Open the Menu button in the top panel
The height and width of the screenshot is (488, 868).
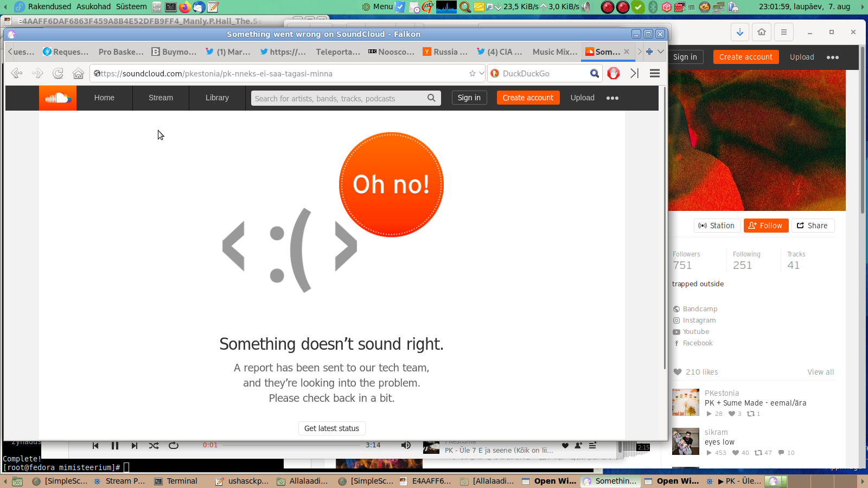coord(378,7)
